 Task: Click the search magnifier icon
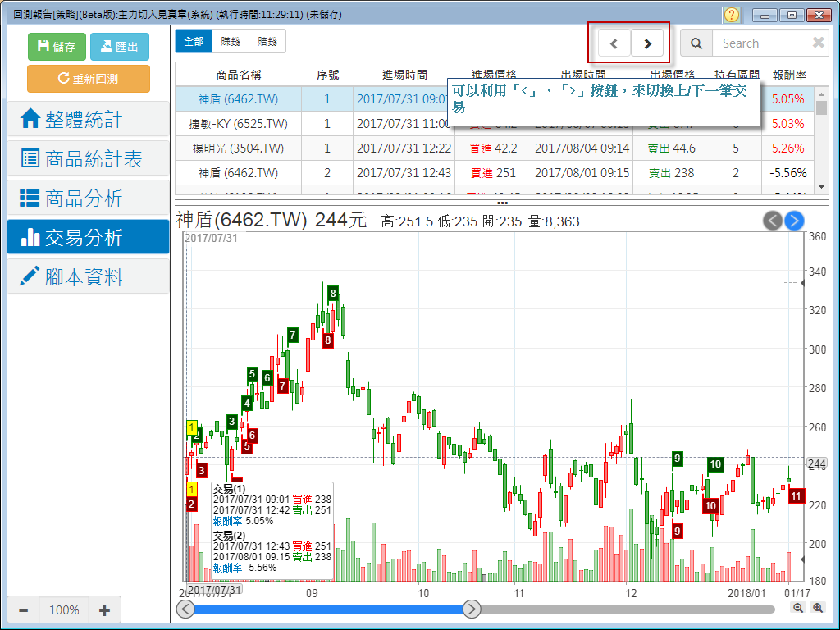coord(696,43)
